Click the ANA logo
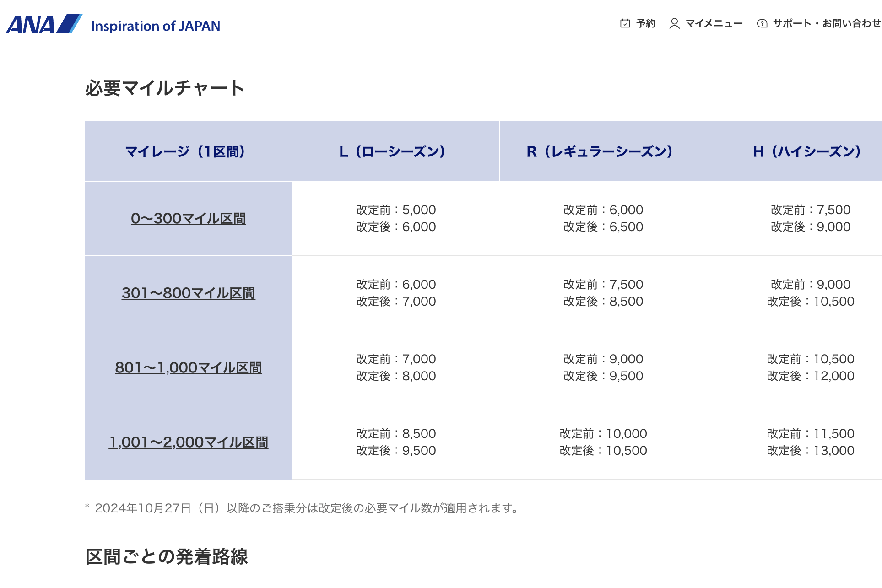The width and height of the screenshot is (882, 588). [43, 24]
